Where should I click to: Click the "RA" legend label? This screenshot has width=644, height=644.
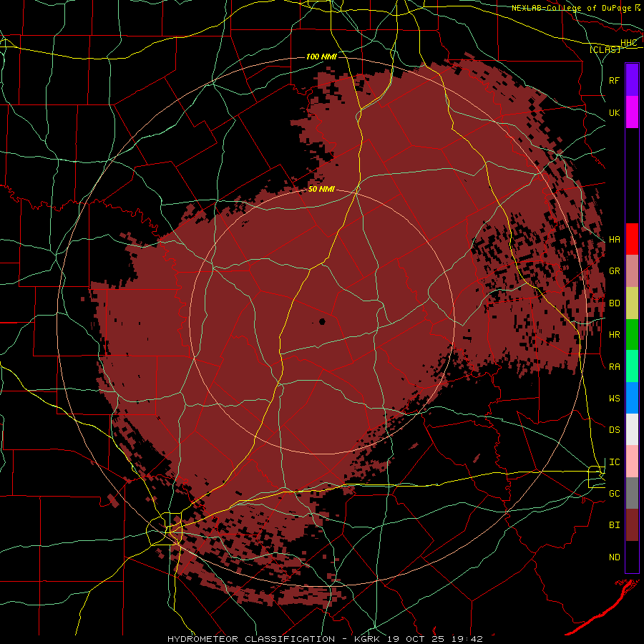[x=615, y=367]
